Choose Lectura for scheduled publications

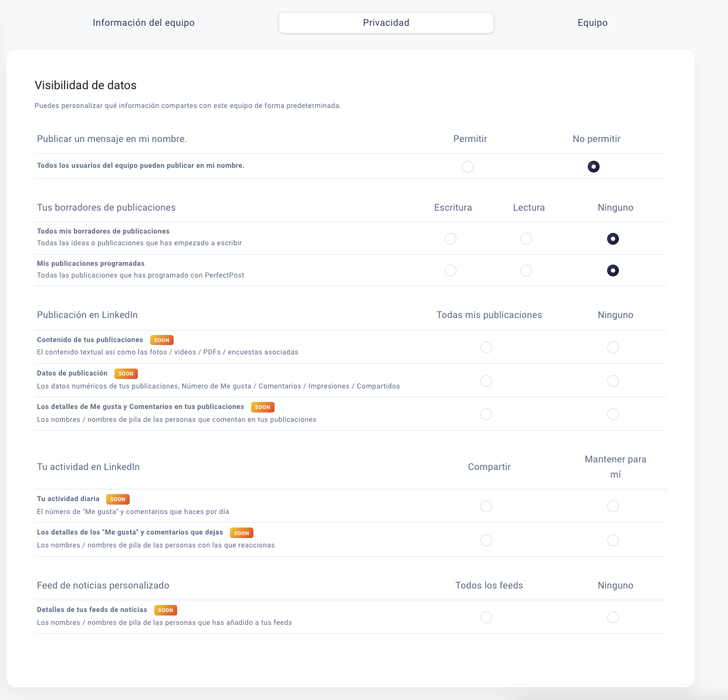(x=526, y=270)
